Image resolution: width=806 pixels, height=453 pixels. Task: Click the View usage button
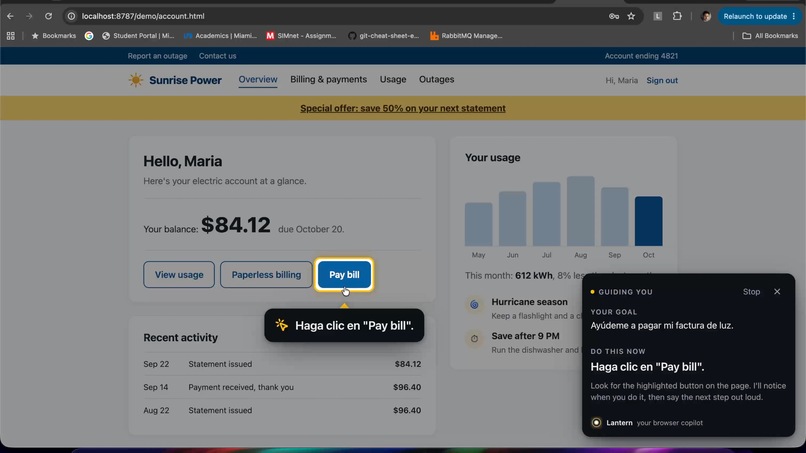(x=179, y=275)
